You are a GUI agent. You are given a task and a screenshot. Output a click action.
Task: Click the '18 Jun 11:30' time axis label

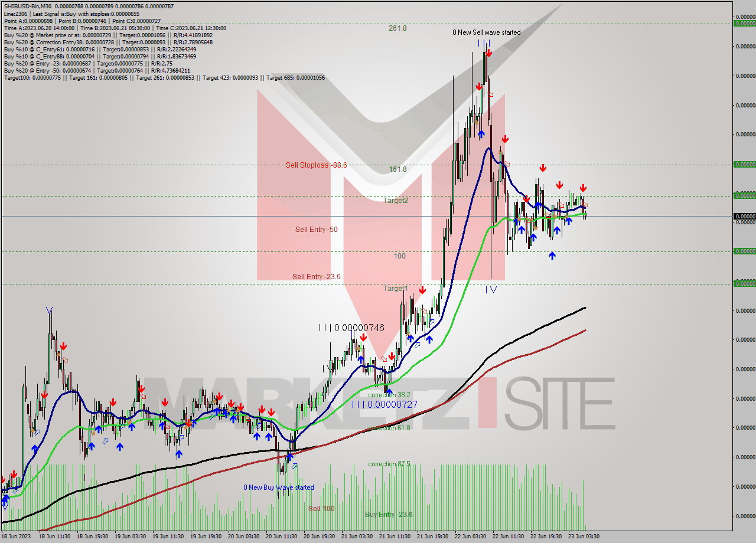coord(55,537)
